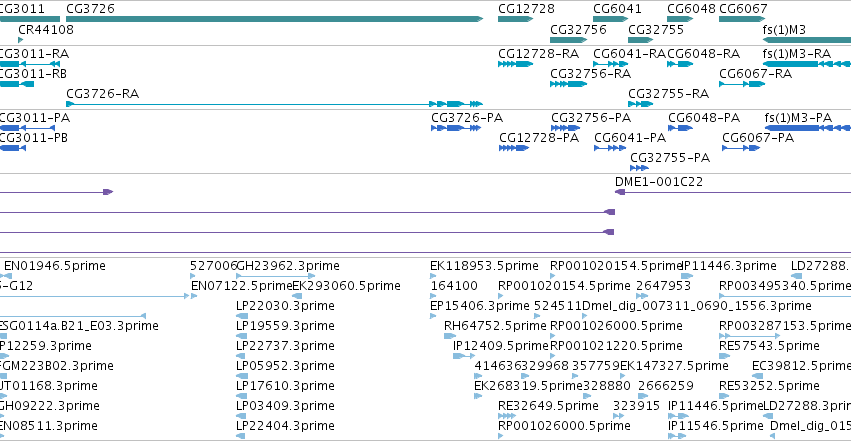Select the CG32756 gene bar

click(x=568, y=40)
